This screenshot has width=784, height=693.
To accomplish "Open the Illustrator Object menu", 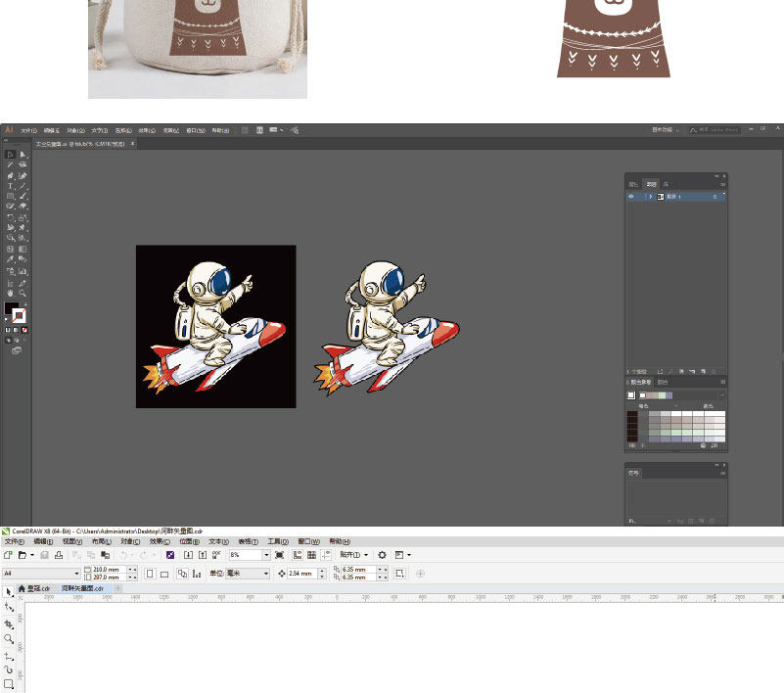I will click(76, 130).
